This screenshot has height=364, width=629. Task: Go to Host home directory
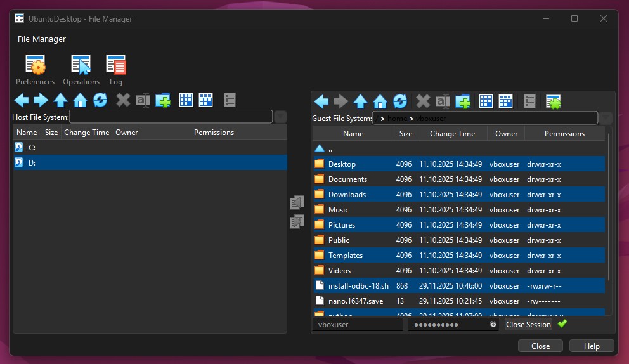point(81,100)
